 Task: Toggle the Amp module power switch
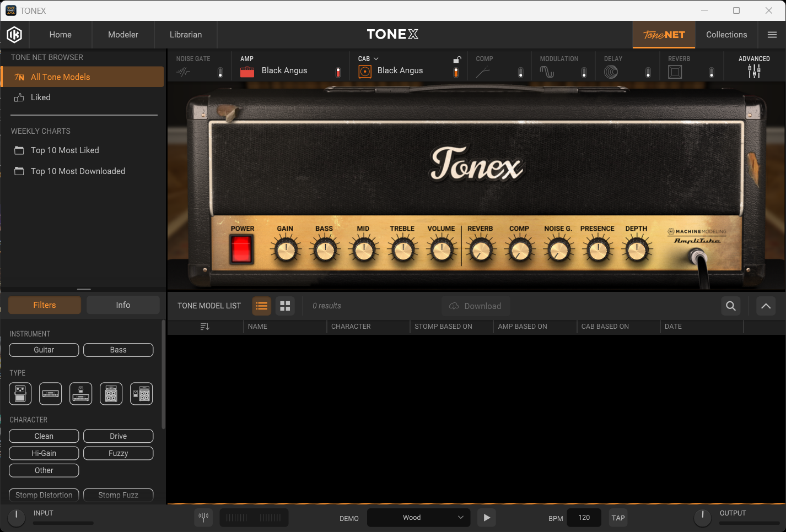pos(338,72)
